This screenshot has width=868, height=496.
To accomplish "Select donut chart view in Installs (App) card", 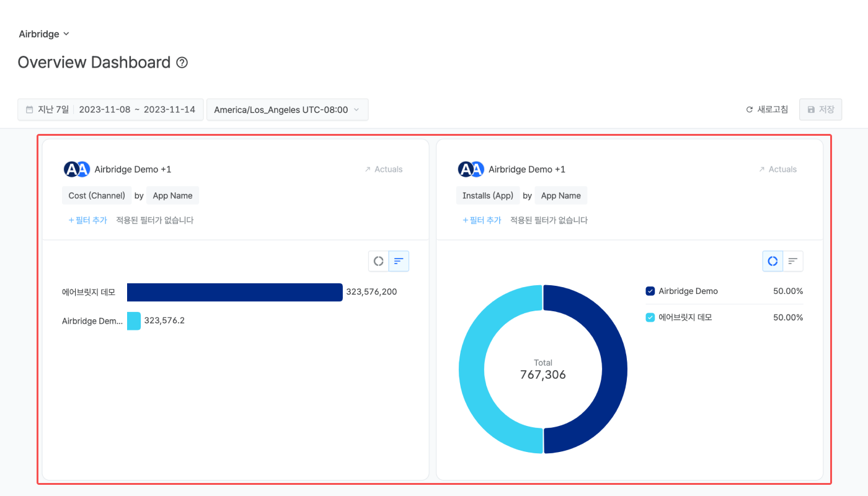I will pyautogui.click(x=773, y=262).
